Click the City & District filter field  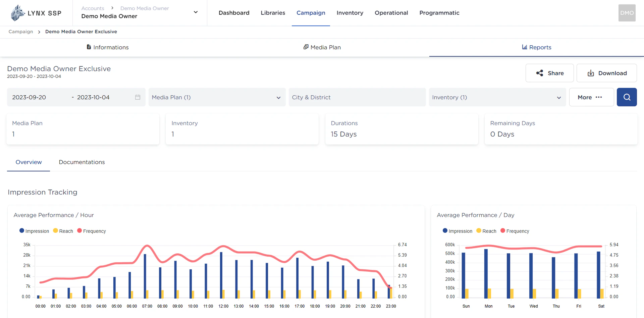pyautogui.click(x=357, y=97)
